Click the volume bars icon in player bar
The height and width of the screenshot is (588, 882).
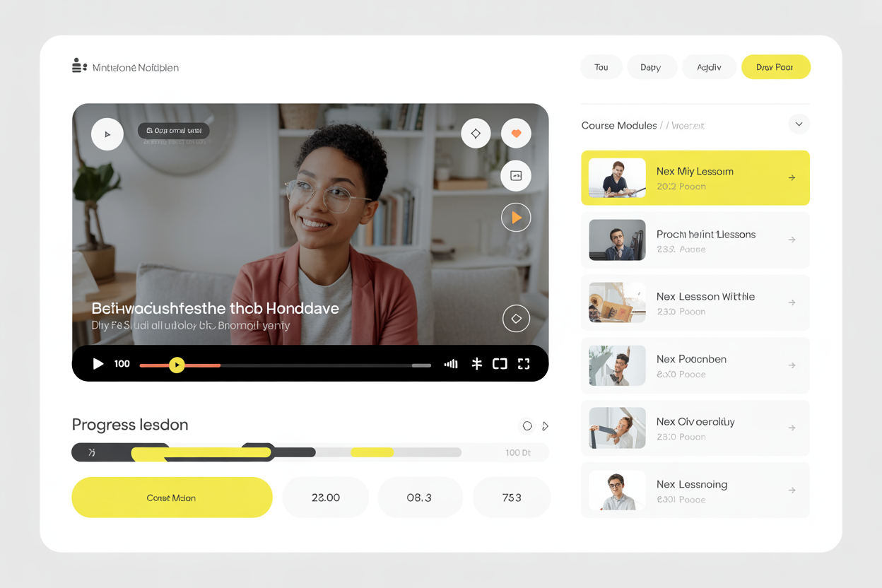click(x=451, y=364)
